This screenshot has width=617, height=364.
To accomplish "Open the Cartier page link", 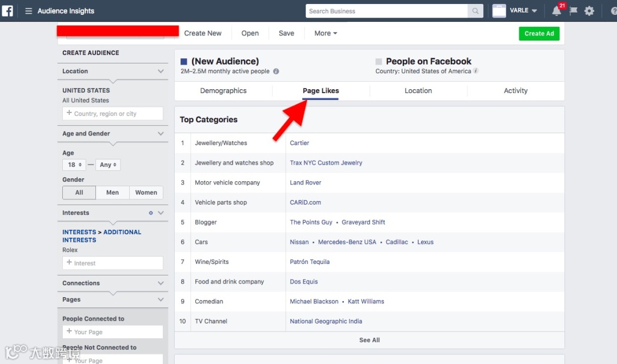I will (x=299, y=143).
